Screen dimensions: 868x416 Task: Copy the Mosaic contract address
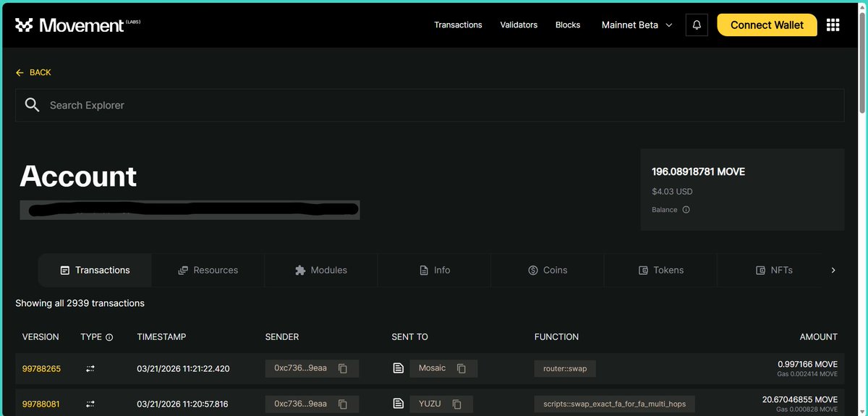pyautogui.click(x=461, y=368)
